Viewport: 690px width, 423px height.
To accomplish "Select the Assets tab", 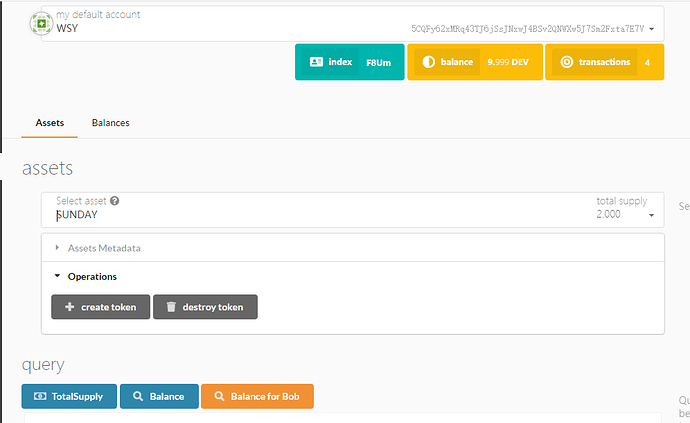I will click(x=50, y=123).
